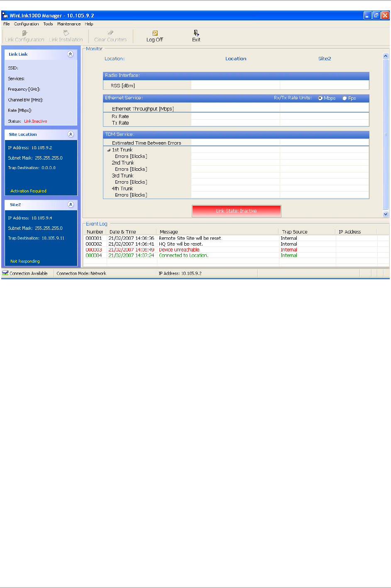
Task: Click the Site Location IP Address 10.105.9.2
Action: click(x=42, y=148)
